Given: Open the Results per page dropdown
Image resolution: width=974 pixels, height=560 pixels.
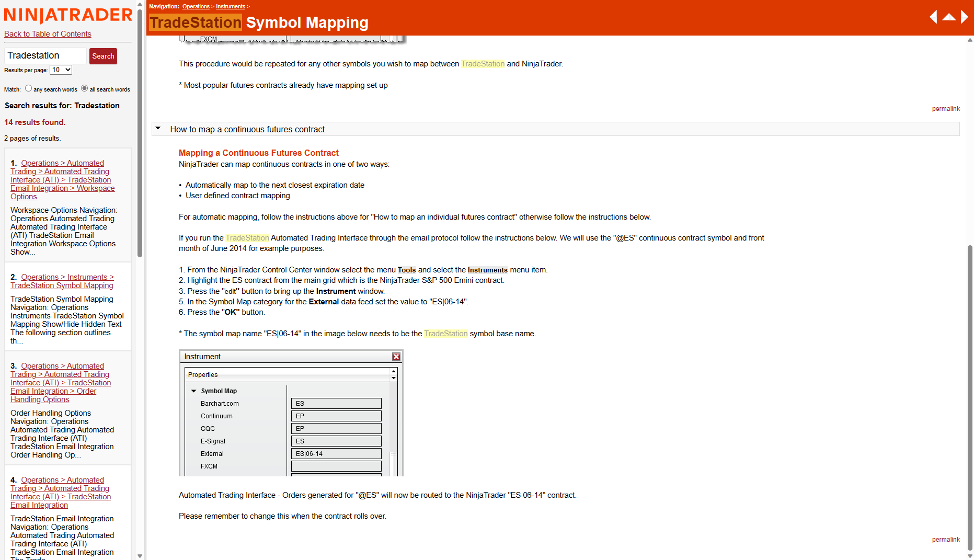Looking at the screenshot, I should pyautogui.click(x=61, y=70).
